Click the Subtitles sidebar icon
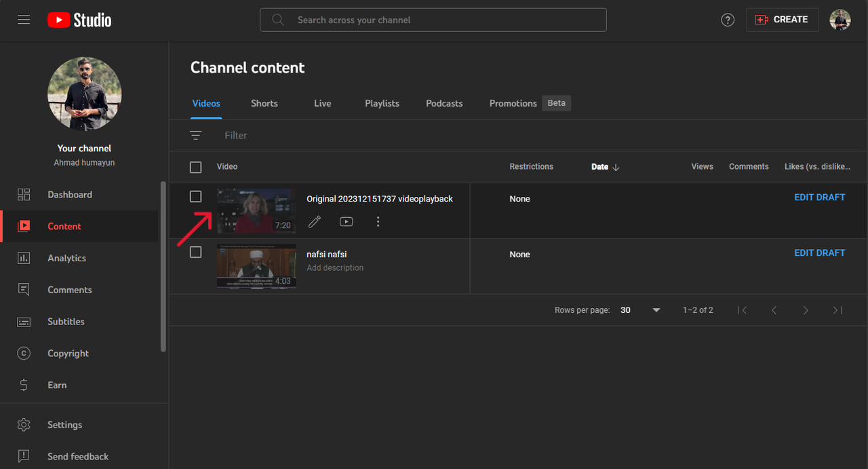Screen dimensions: 868x469 pos(24,322)
